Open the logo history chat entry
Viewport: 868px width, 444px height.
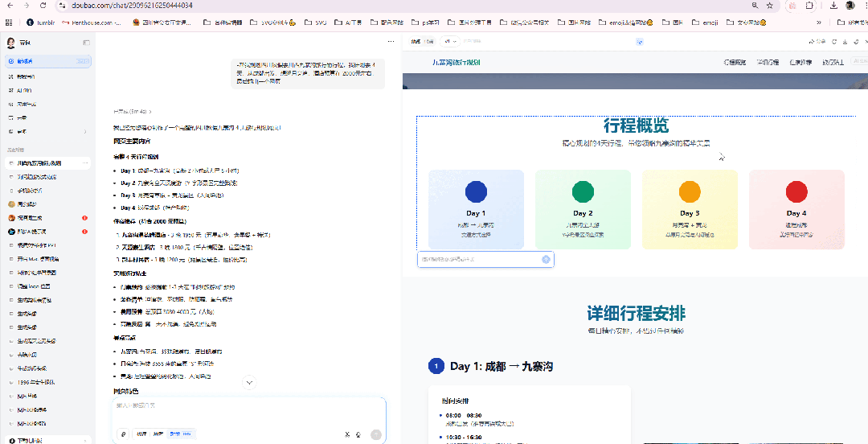coord(47,286)
